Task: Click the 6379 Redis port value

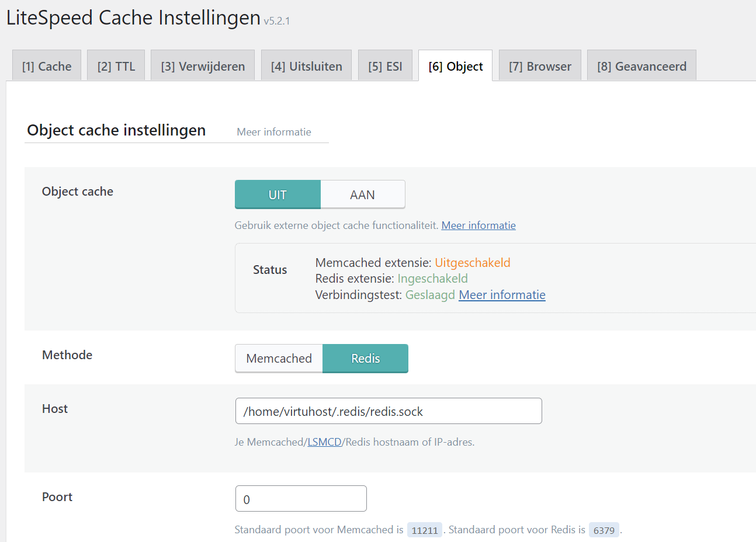Action: click(x=604, y=530)
